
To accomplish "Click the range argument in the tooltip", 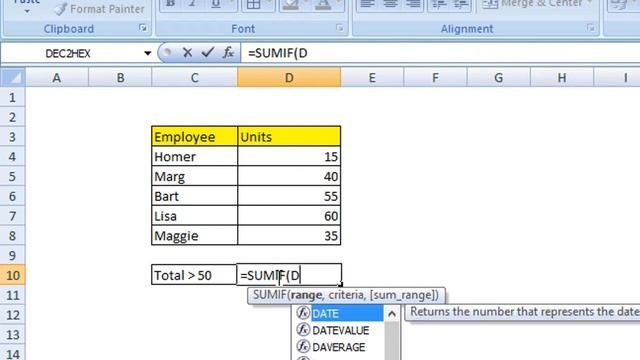I will (x=307, y=295).
